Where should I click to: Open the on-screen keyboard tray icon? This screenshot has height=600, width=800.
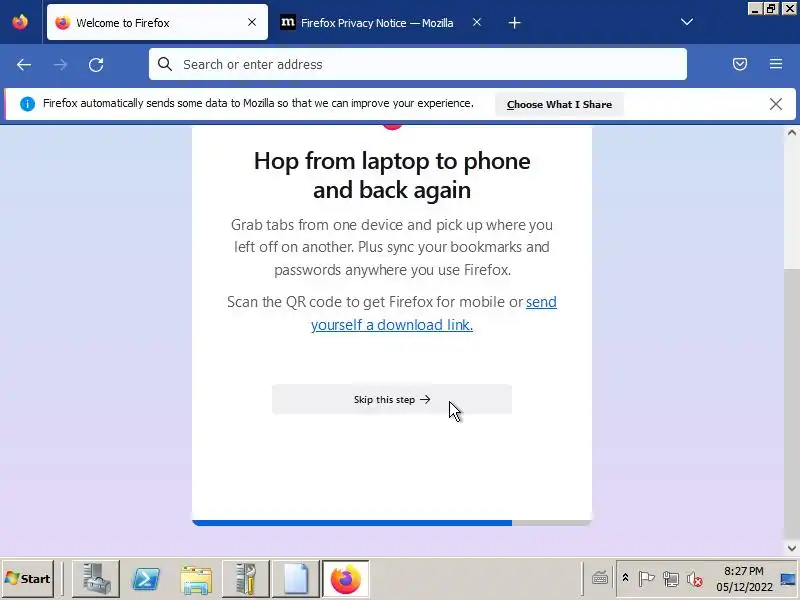[x=600, y=579]
